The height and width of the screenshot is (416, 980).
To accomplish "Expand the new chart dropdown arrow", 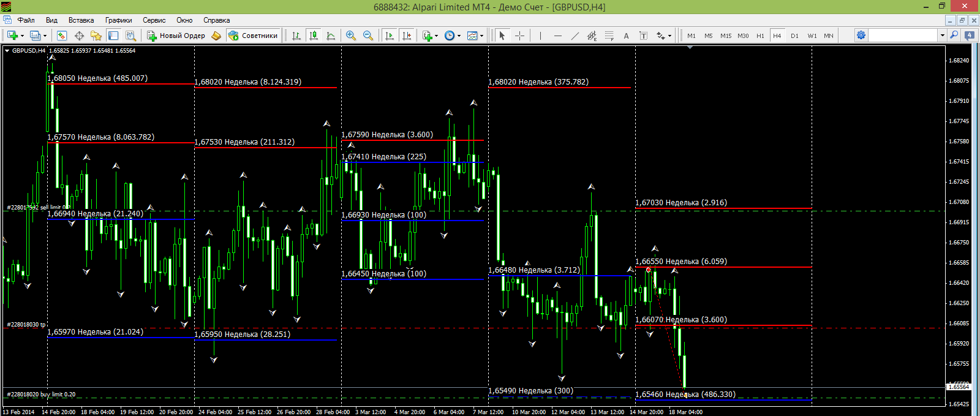I will 22,36.
